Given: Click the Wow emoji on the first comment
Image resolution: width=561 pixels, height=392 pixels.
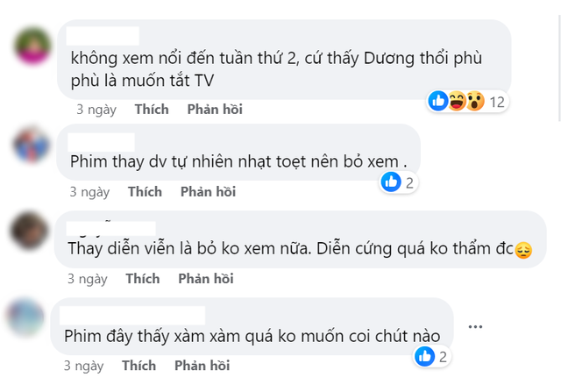Looking at the screenshot, I should point(475,101).
